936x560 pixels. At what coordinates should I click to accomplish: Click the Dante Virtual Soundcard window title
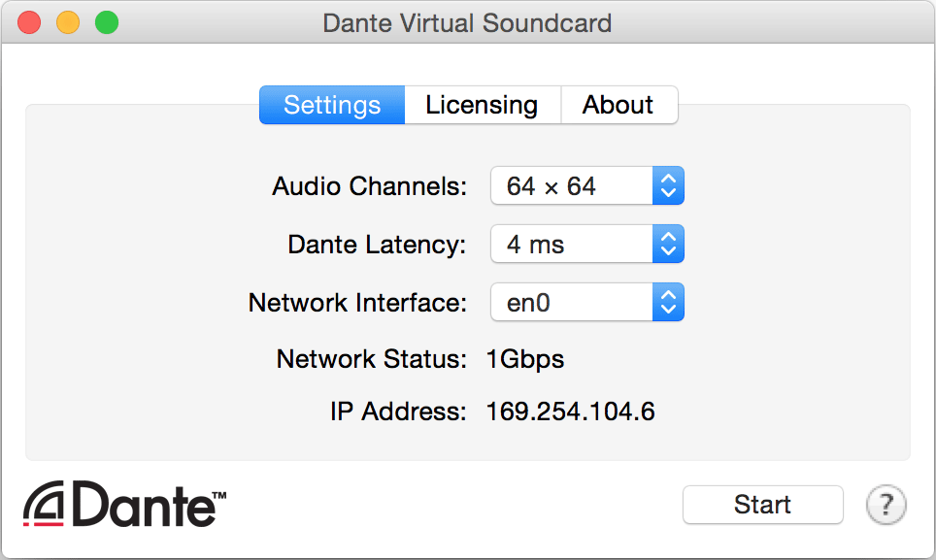click(467, 23)
